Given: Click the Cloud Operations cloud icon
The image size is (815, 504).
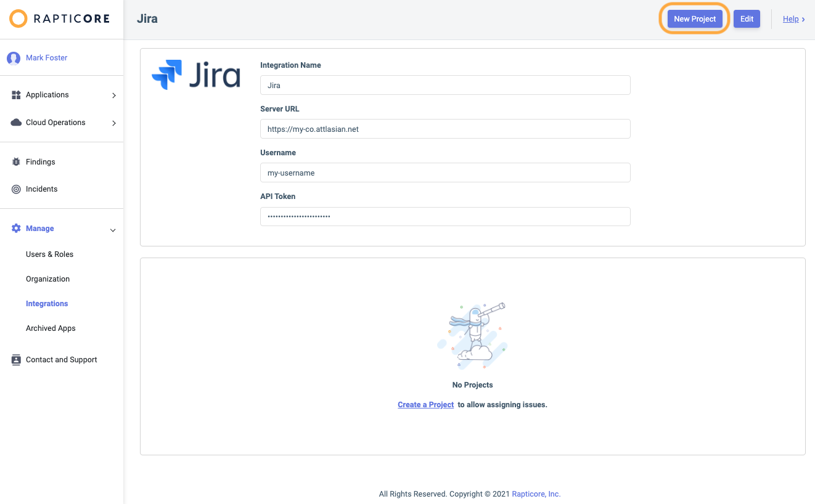Looking at the screenshot, I should pyautogui.click(x=17, y=123).
